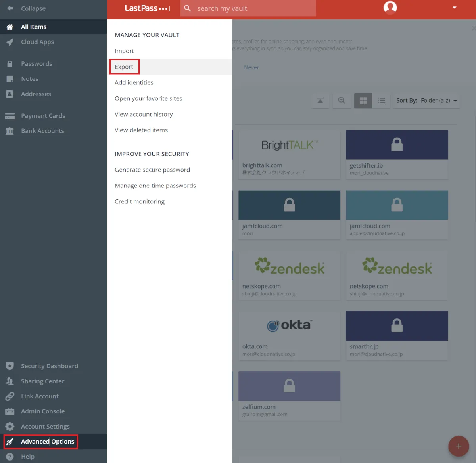Open the account dropdown arrow
This screenshot has height=463, width=476.
(x=455, y=8)
